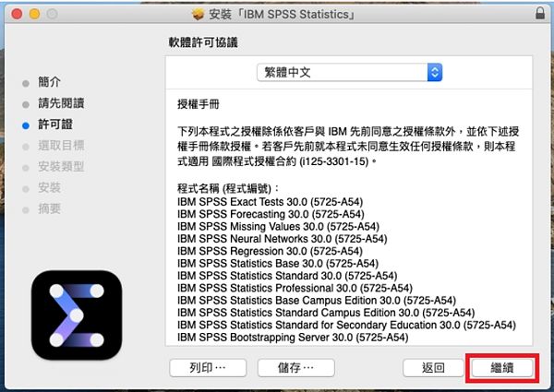Click the 授權手冊 heading in the license text
This screenshot has width=554, height=392.
197,103
